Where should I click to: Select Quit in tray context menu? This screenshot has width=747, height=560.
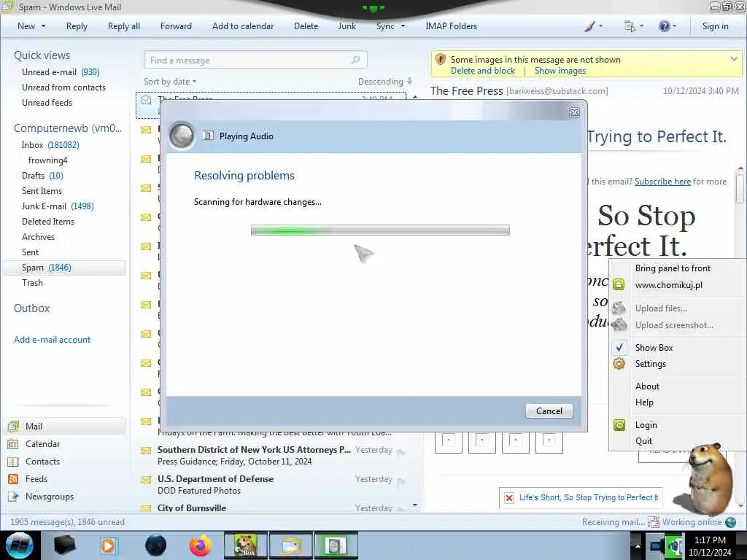(643, 441)
